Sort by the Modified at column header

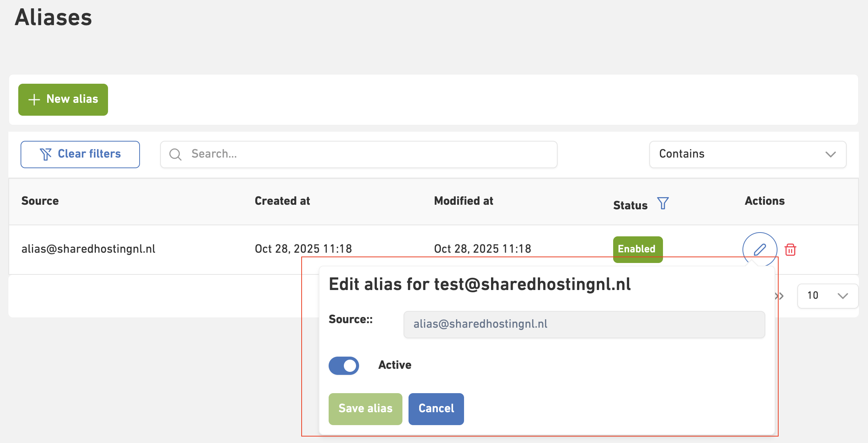tap(463, 201)
